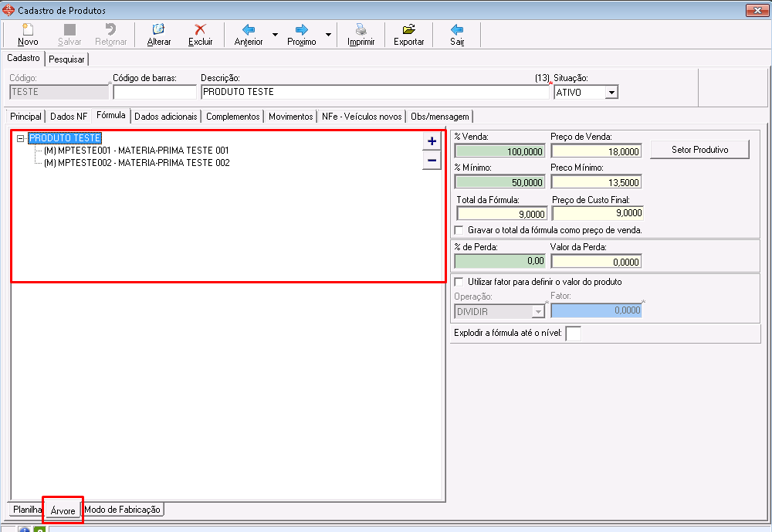This screenshot has width=772, height=532.
Task: Click the Retornar toolbar icon
Action: point(110,29)
